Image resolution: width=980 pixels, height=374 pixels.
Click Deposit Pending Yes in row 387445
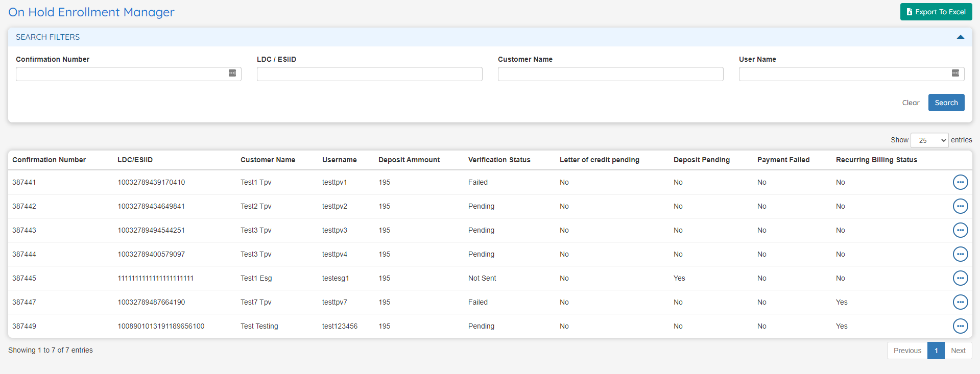pos(679,278)
